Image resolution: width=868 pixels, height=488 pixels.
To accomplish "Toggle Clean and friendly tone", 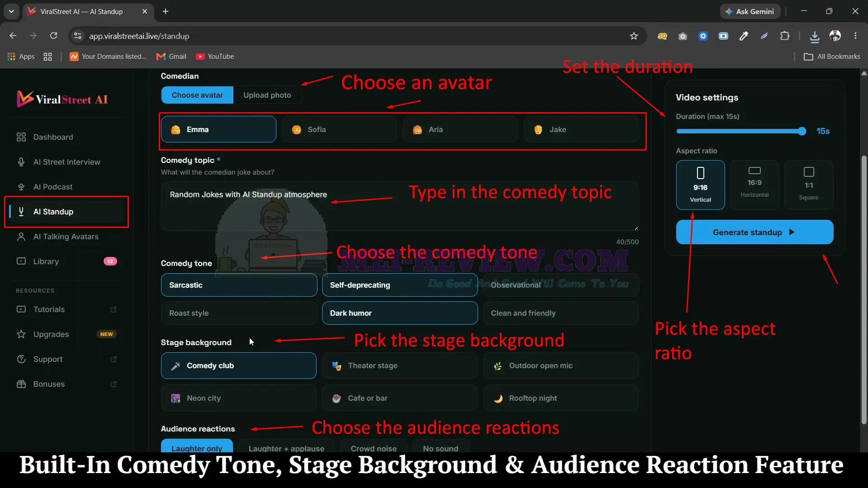I will pos(561,313).
